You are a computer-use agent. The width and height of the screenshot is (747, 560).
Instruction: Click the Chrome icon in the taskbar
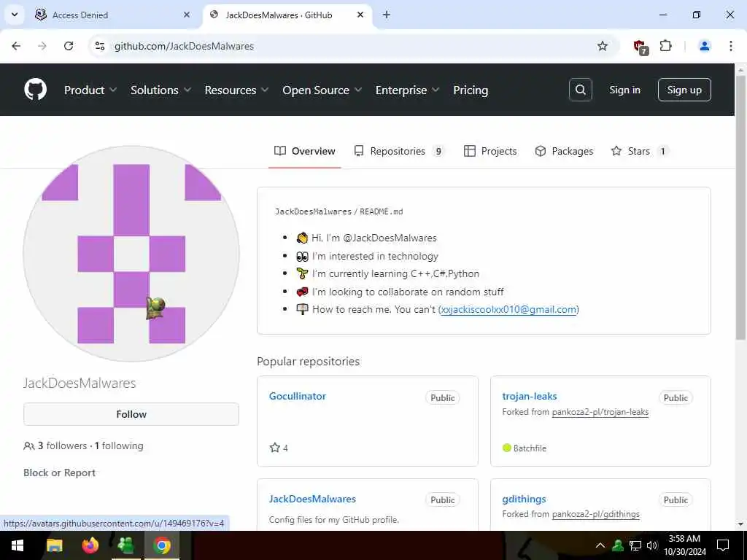pyautogui.click(x=161, y=545)
